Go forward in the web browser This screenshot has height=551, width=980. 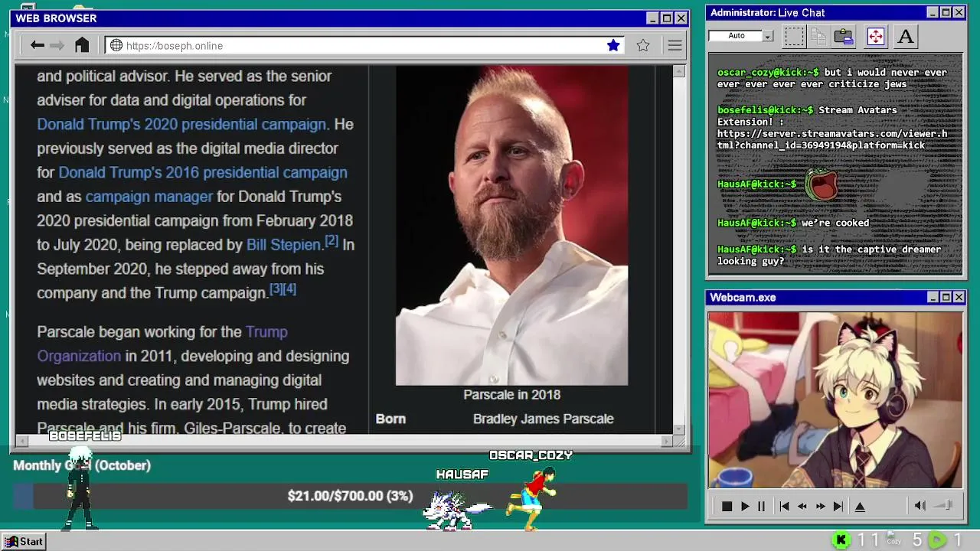pyautogui.click(x=57, y=45)
